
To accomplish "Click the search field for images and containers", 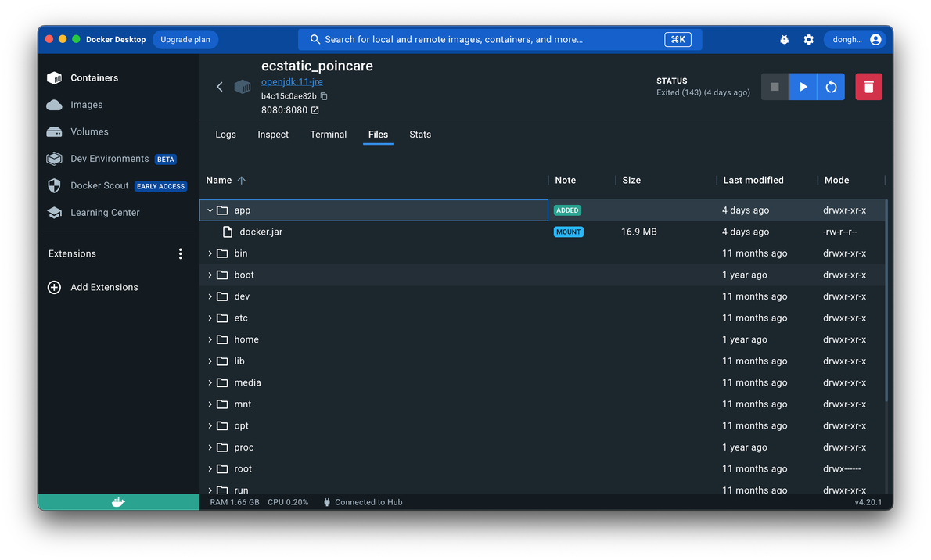I will (x=500, y=40).
